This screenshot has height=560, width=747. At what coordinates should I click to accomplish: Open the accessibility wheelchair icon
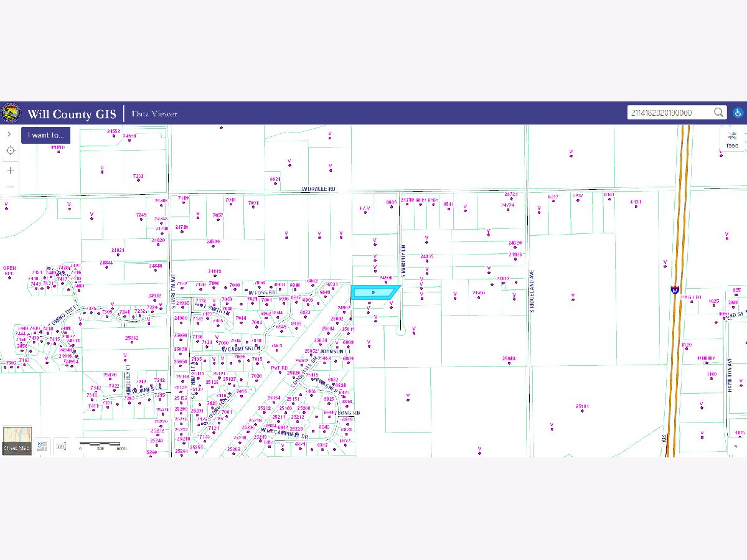pos(737,113)
